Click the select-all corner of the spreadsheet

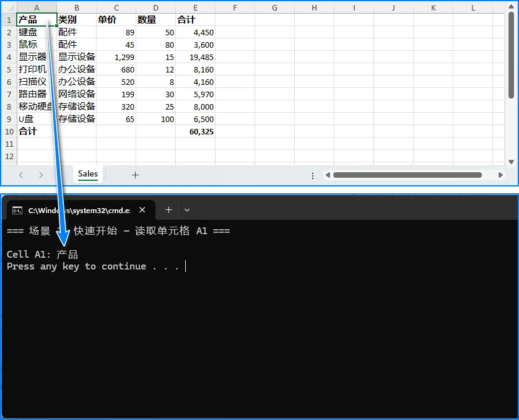[x=9, y=7]
